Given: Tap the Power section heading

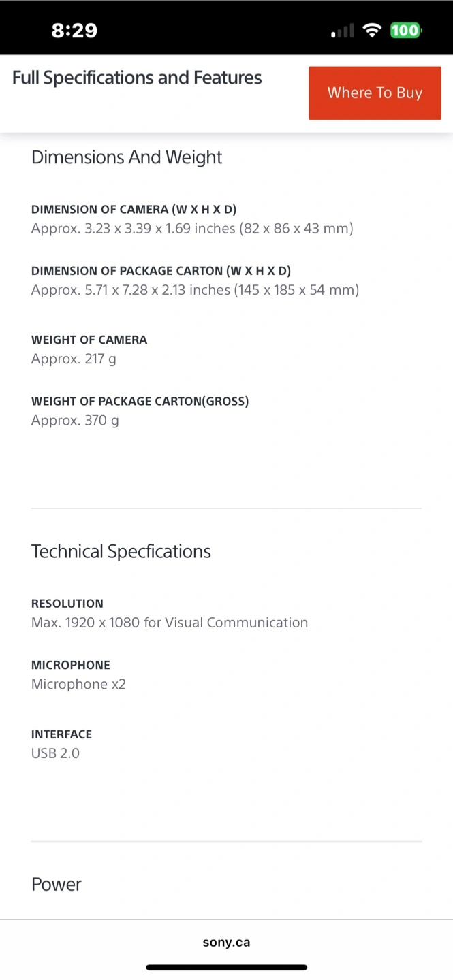Looking at the screenshot, I should [57, 884].
